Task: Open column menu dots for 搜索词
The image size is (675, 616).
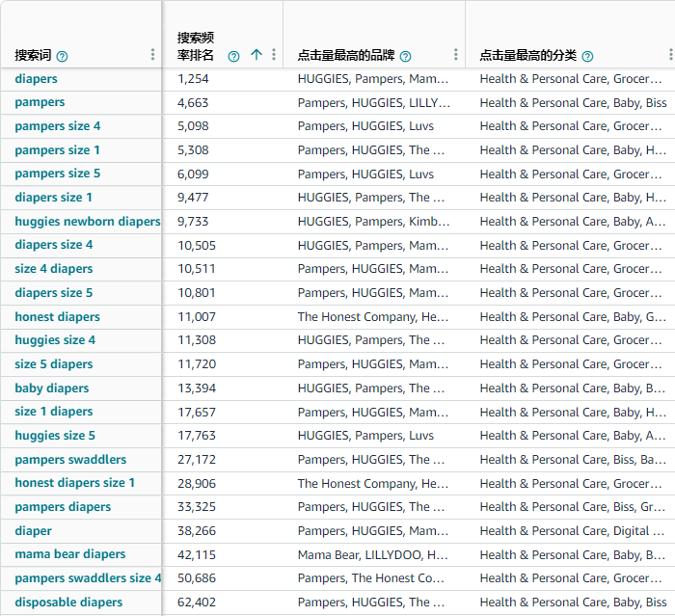Action: (x=152, y=55)
